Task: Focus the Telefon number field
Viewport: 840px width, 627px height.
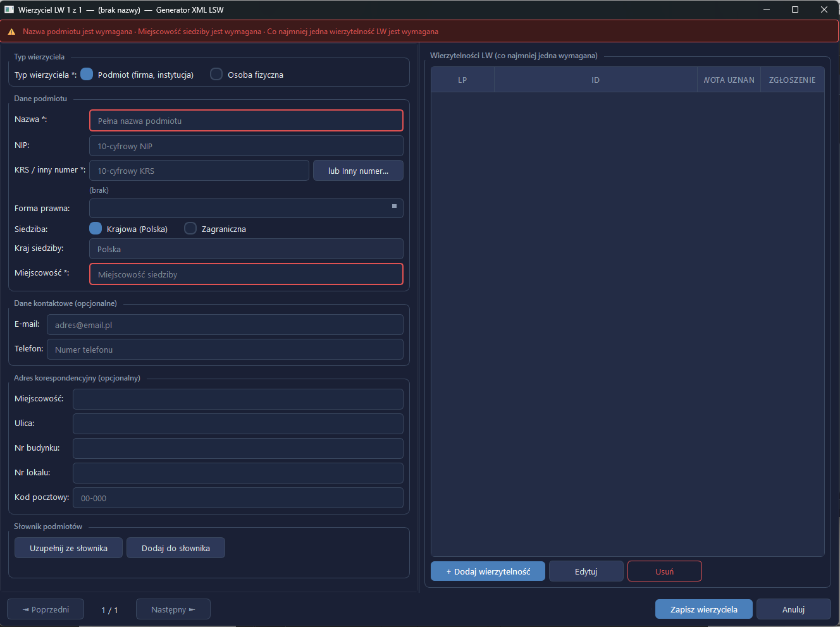Action: tap(225, 350)
